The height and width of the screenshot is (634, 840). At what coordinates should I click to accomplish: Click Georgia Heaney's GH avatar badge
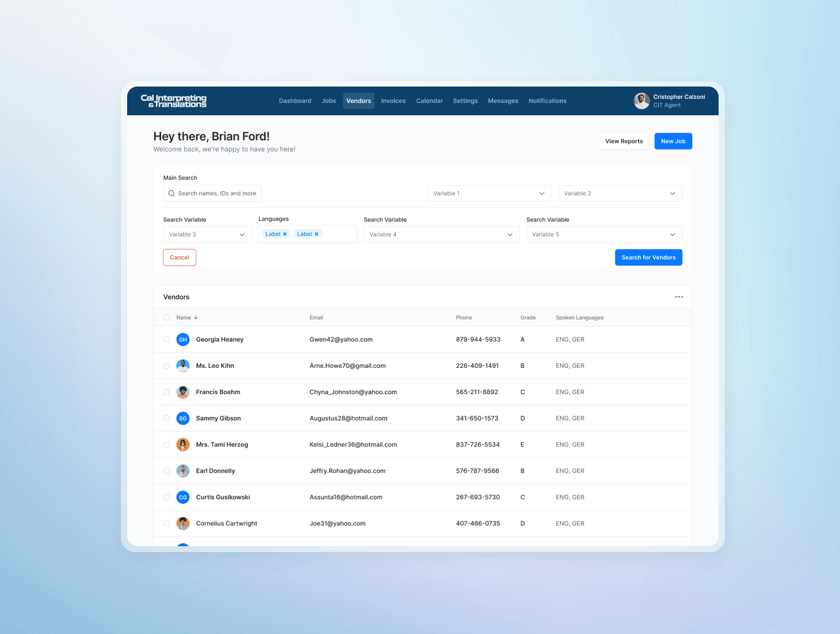[x=183, y=339]
